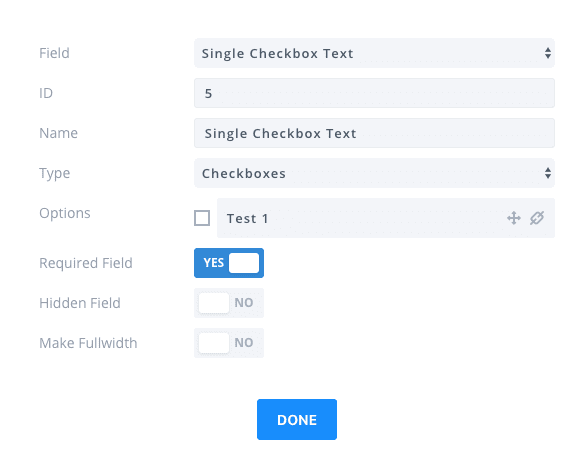Viewport: 587px width, 462px height.
Task: Click the Options label
Action: pyautogui.click(x=65, y=213)
